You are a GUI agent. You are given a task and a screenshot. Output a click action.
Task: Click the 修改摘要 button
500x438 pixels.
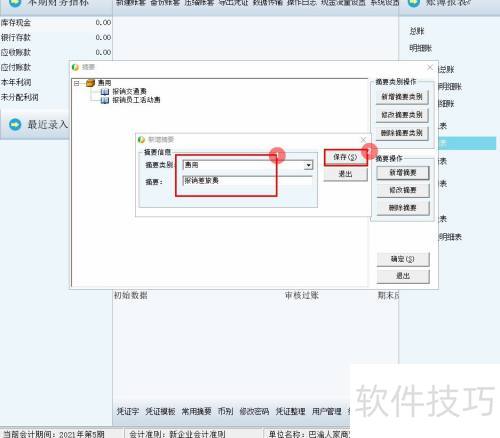403,190
